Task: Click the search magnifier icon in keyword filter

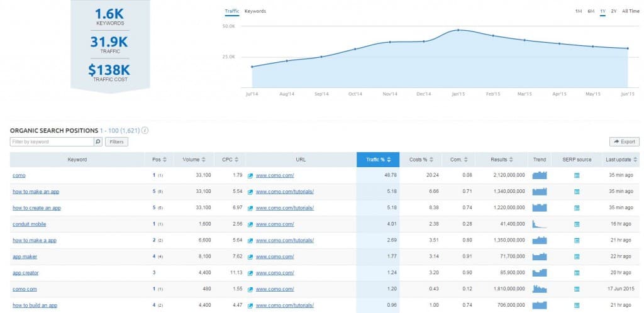Action: [x=98, y=142]
